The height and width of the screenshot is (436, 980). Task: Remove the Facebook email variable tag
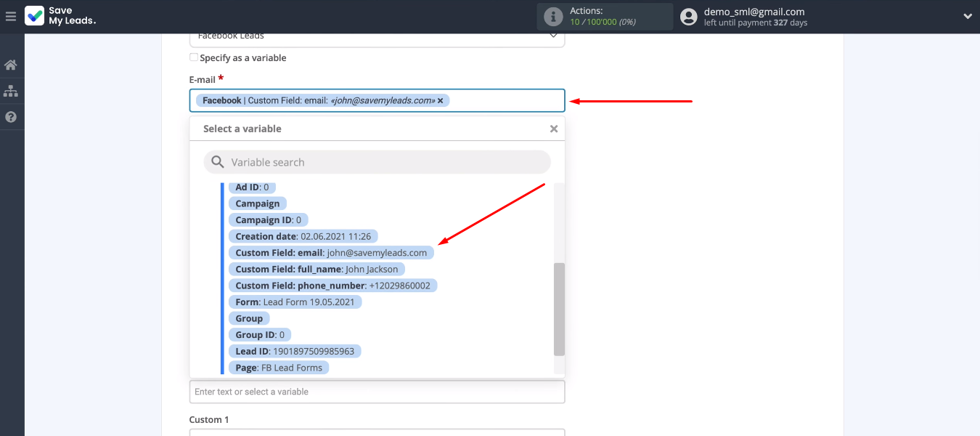coord(440,101)
